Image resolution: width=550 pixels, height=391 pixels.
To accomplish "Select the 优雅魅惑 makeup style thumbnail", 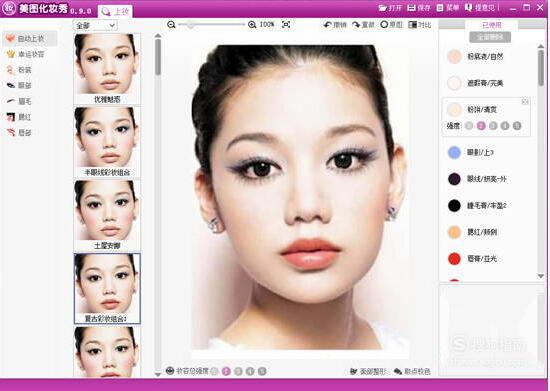I will point(107,69).
